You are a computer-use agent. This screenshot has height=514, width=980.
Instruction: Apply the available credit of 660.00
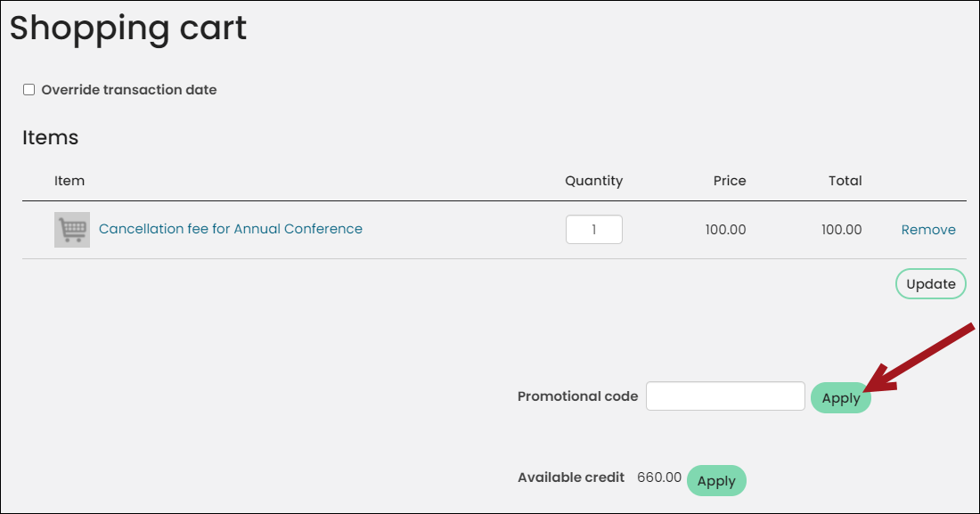pyautogui.click(x=716, y=481)
